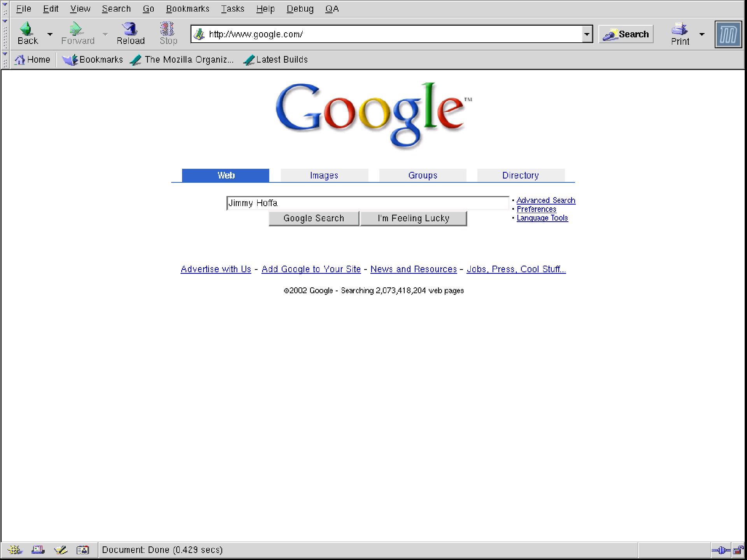Switch to the Images tab on Google

pyautogui.click(x=324, y=175)
